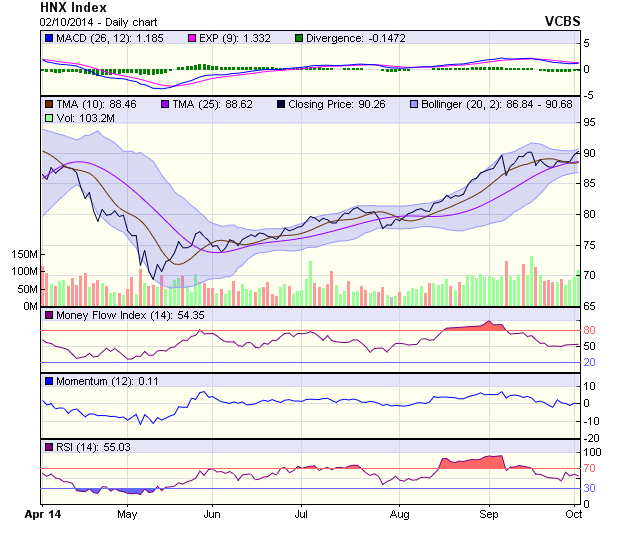Click the Jun marker on date axis

212,513
